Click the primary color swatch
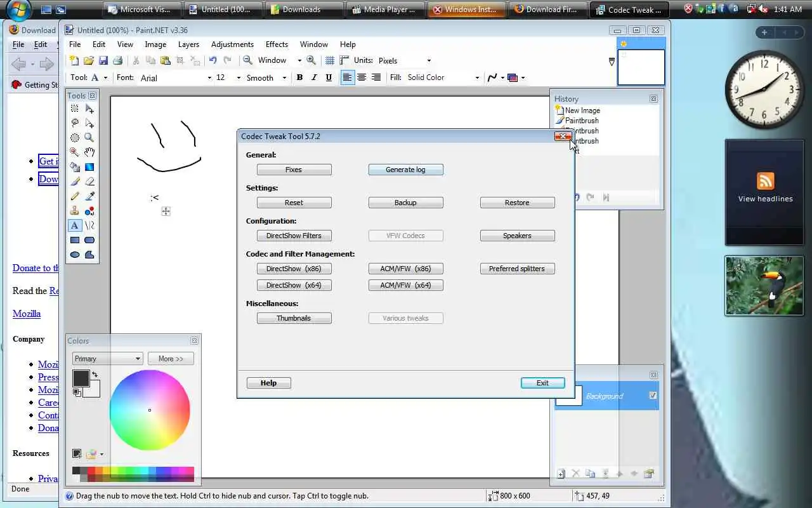This screenshot has height=508, width=812. point(81,378)
